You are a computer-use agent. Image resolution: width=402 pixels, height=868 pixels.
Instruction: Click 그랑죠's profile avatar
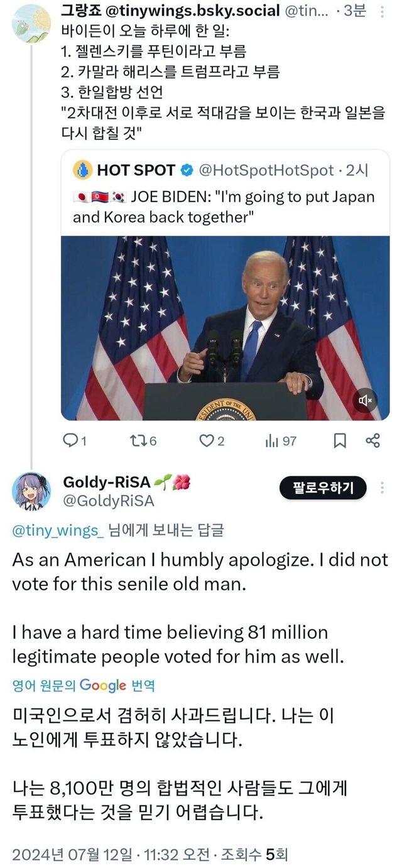pyautogui.click(x=31, y=23)
